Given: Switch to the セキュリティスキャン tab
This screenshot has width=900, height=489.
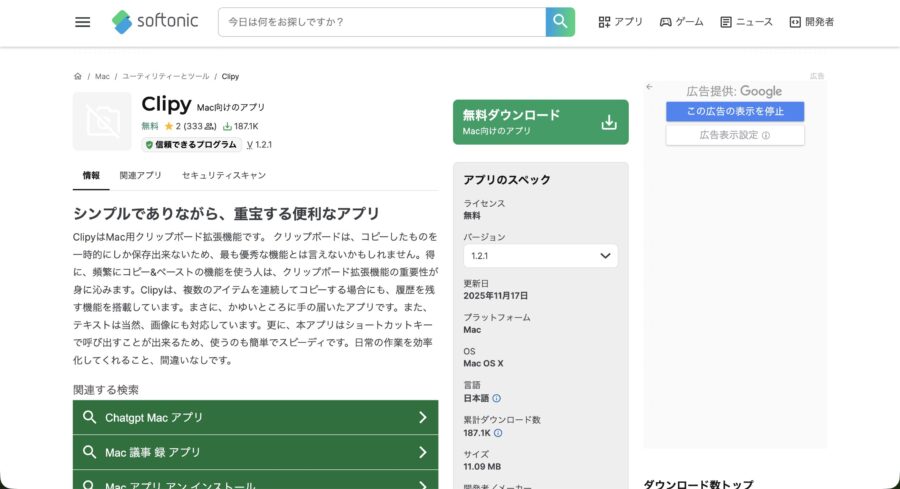Looking at the screenshot, I should [x=224, y=175].
